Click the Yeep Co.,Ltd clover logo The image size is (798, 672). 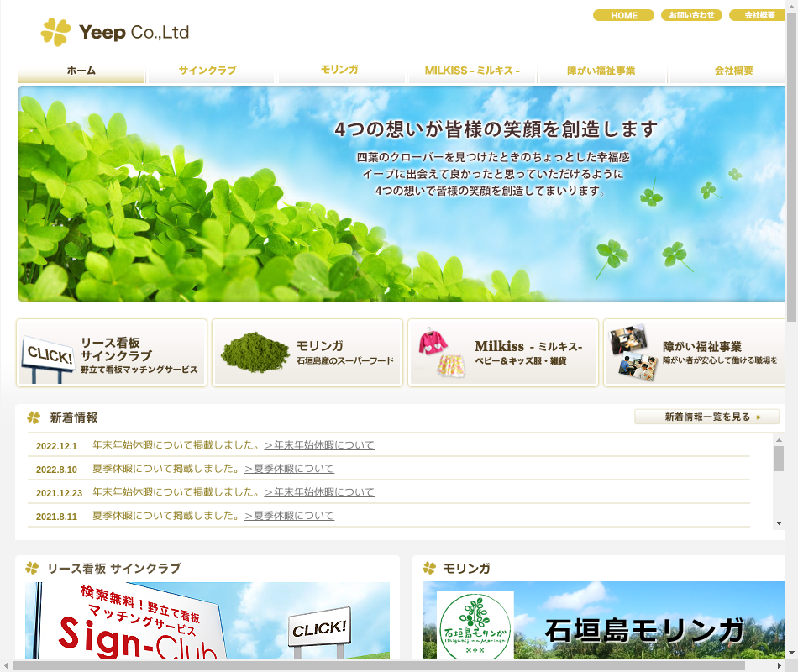point(56,32)
